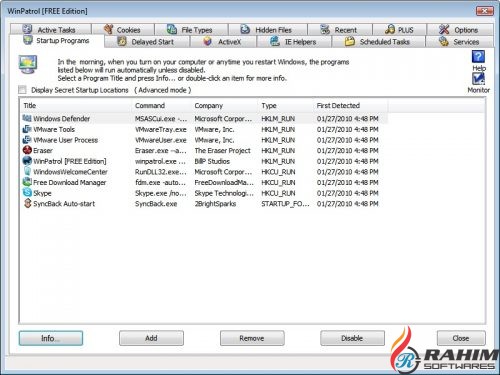Click the Scheduled Tasks tab icon
Screen dimensions: 500x375
[x=349, y=41]
